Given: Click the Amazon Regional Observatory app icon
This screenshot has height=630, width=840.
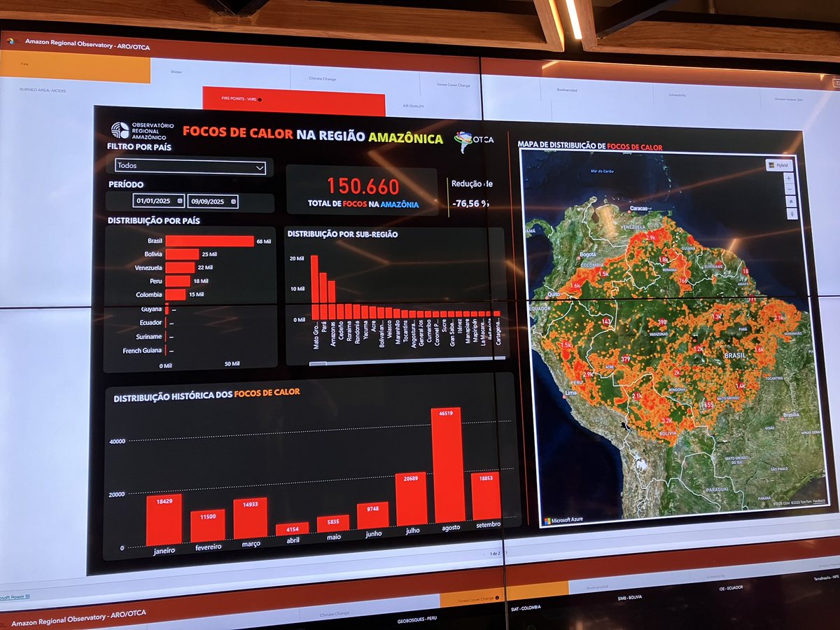Looking at the screenshot, I should pos(10,41).
